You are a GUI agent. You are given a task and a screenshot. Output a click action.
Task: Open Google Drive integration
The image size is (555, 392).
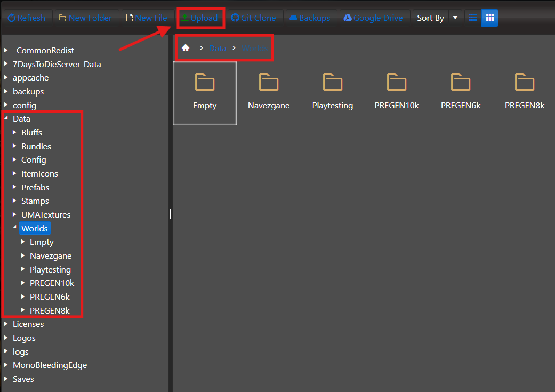[x=373, y=18]
